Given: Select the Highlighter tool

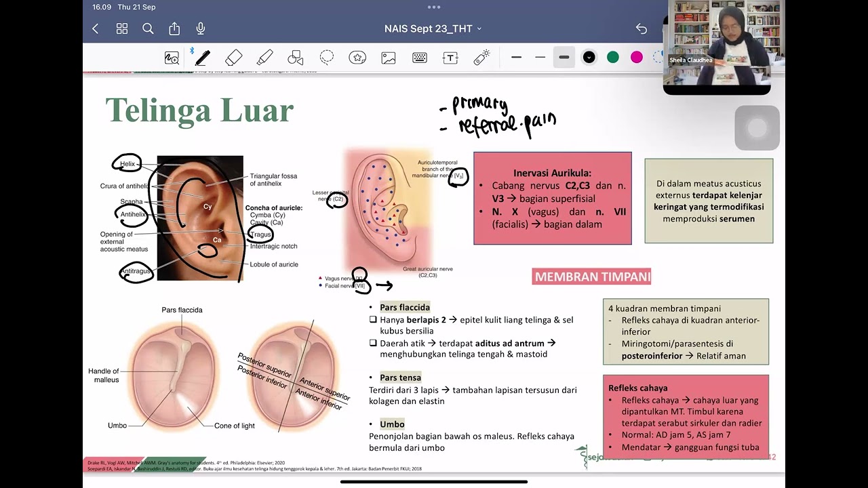Looking at the screenshot, I should pos(264,58).
